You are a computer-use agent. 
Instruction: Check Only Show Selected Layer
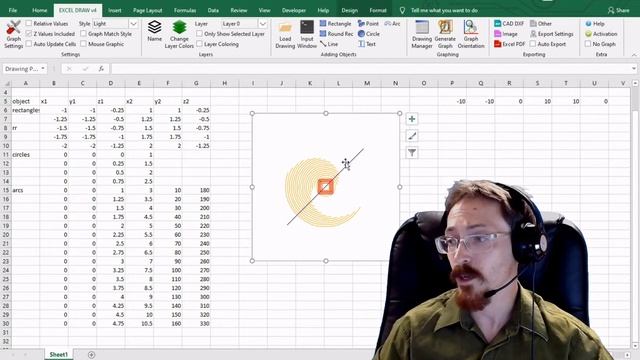[199, 33]
